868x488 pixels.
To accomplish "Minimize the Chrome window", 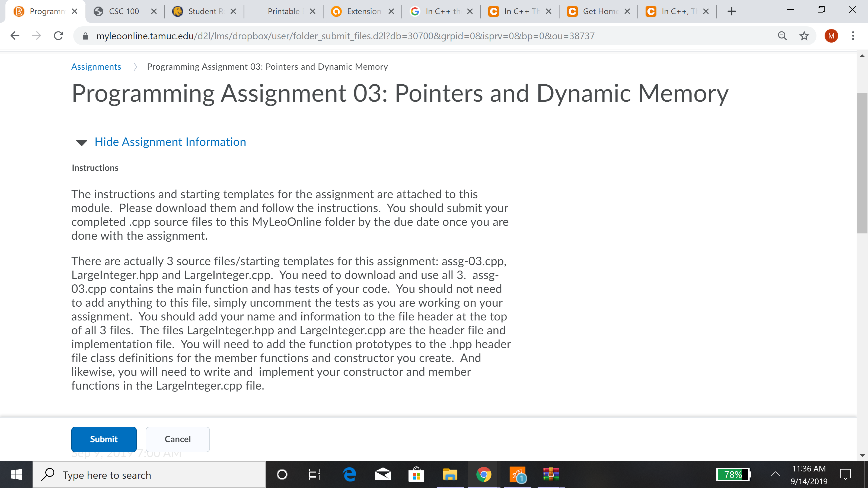I will point(790,10).
